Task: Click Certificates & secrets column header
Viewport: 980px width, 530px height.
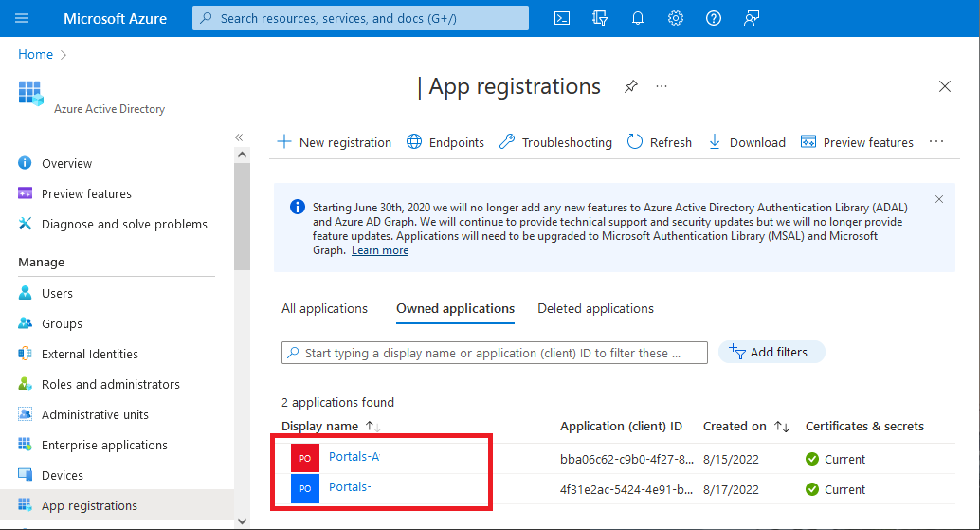Action: 864,427
